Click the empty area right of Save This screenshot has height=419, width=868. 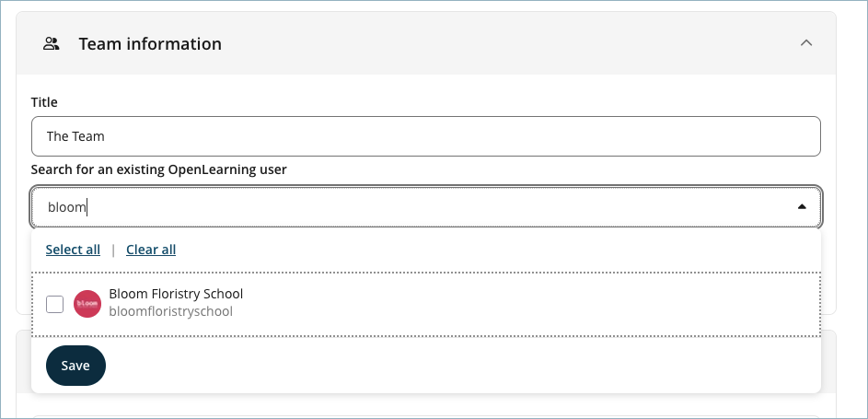(460, 366)
